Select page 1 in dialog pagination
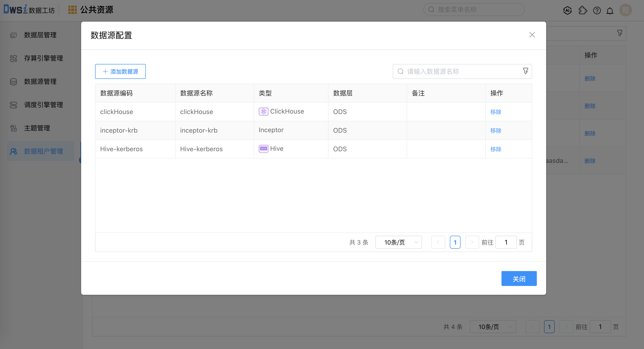644x349 pixels. pos(455,242)
